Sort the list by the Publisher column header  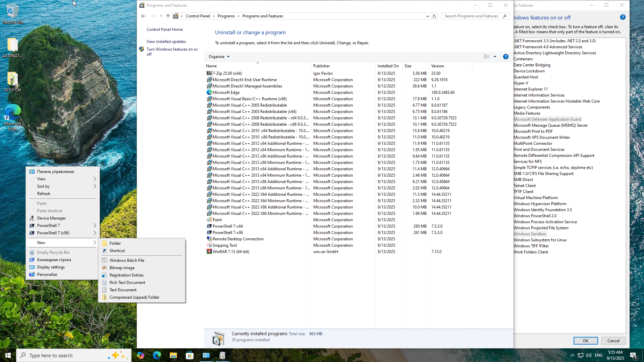(343, 66)
